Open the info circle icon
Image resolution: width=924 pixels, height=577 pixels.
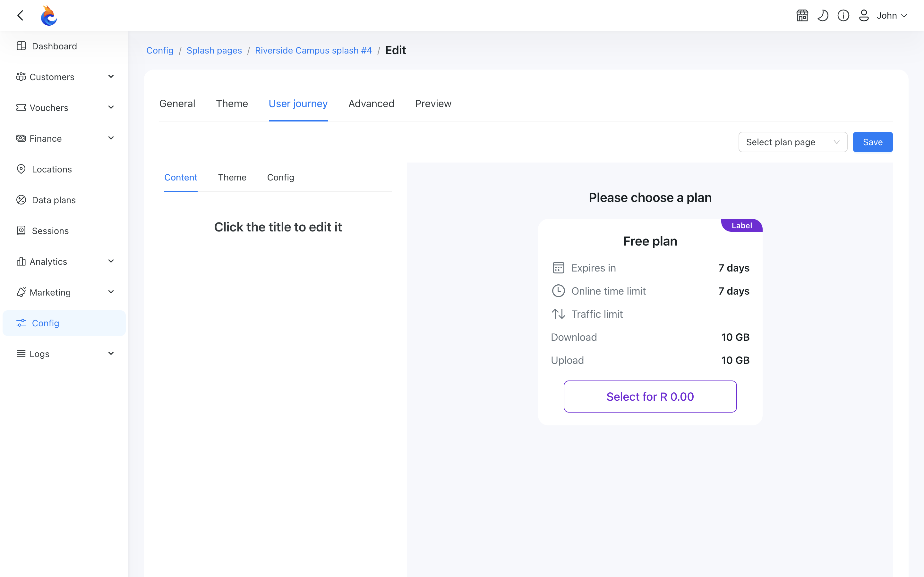tap(843, 16)
